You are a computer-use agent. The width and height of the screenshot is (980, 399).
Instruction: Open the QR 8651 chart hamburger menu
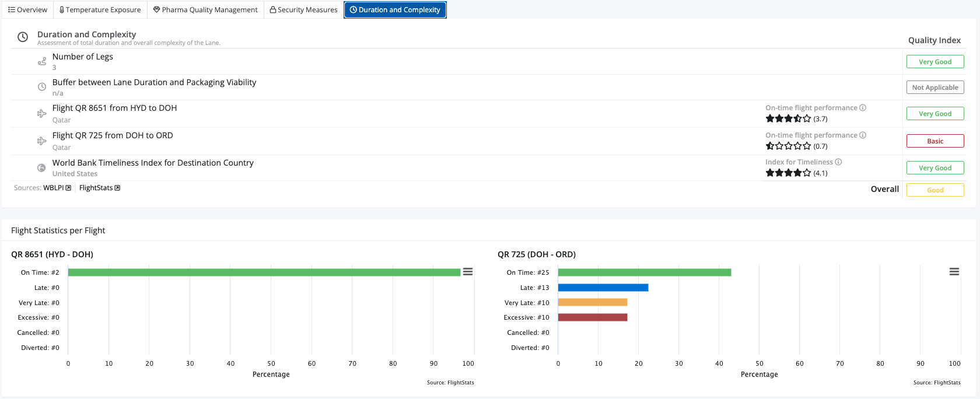click(x=467, y=272)
